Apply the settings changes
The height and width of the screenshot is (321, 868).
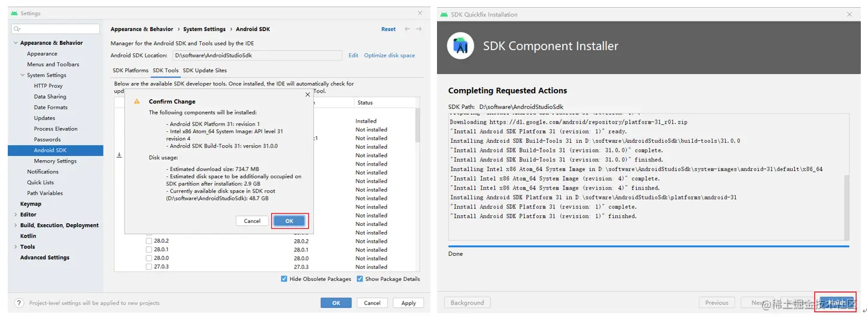coord(409,303)
